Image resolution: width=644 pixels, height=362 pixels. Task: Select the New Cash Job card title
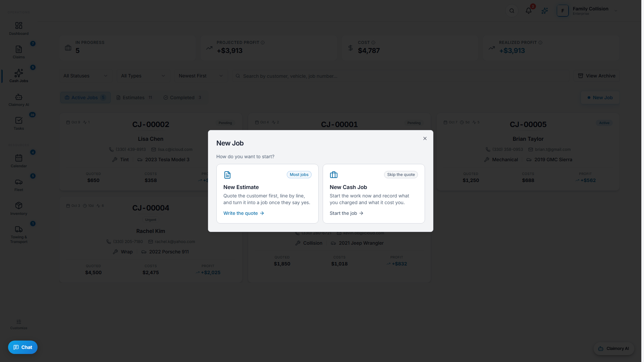[348, 187]
